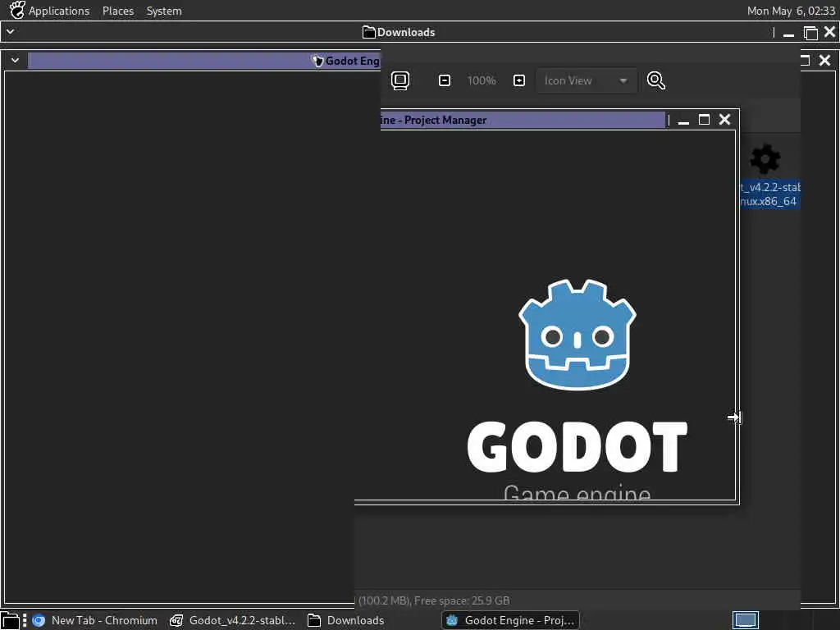
Task: Click the Godot Eng purple title bar
Action: (x=204, y=61)
